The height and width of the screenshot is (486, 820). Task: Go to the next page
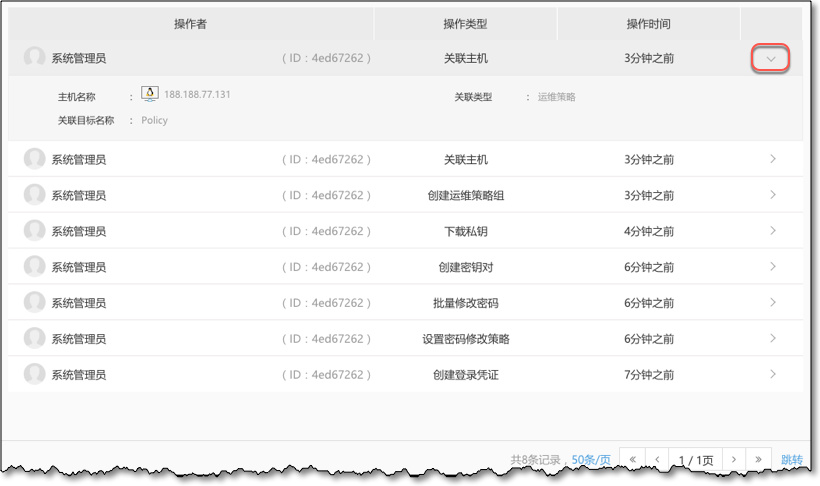734,459
